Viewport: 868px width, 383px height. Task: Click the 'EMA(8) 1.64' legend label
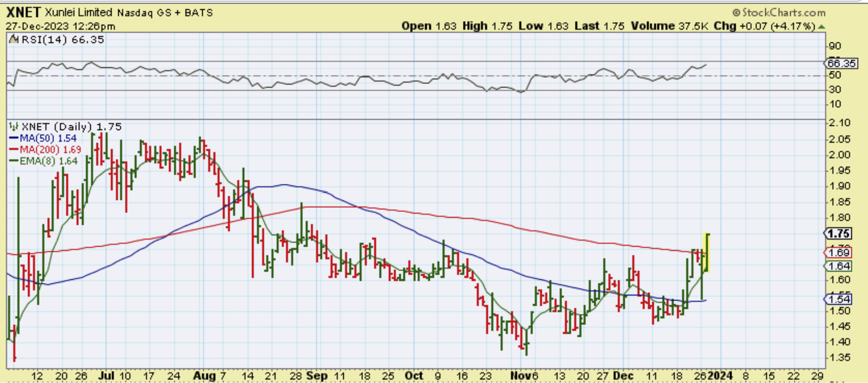tap(49, 161)
